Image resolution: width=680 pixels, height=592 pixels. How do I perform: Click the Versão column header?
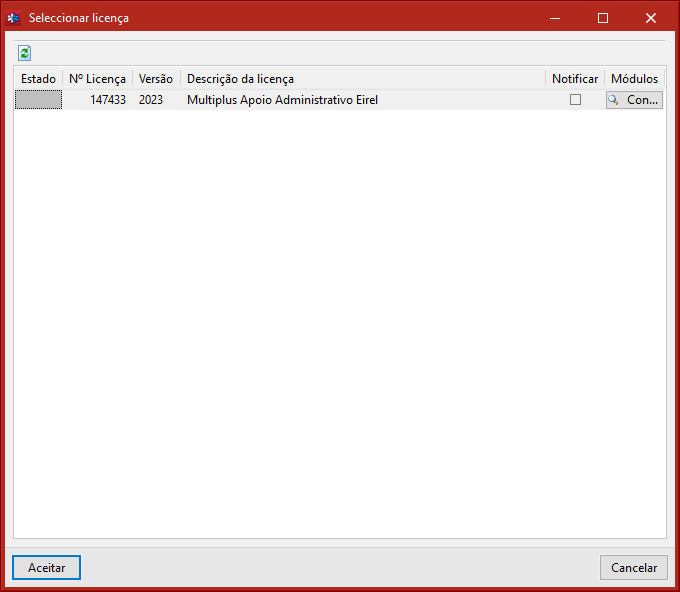click(x=156, y=78)
